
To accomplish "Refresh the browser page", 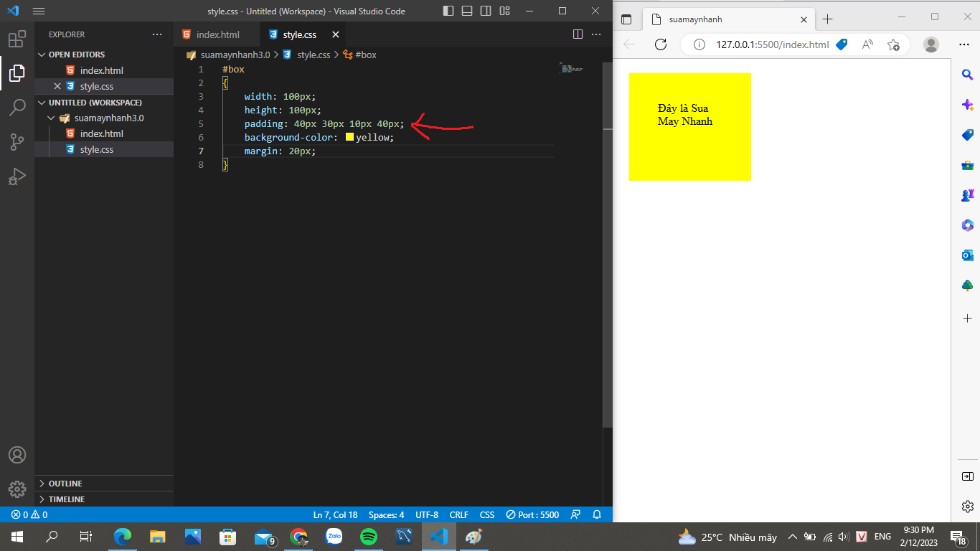I will [x=661, y=44].
